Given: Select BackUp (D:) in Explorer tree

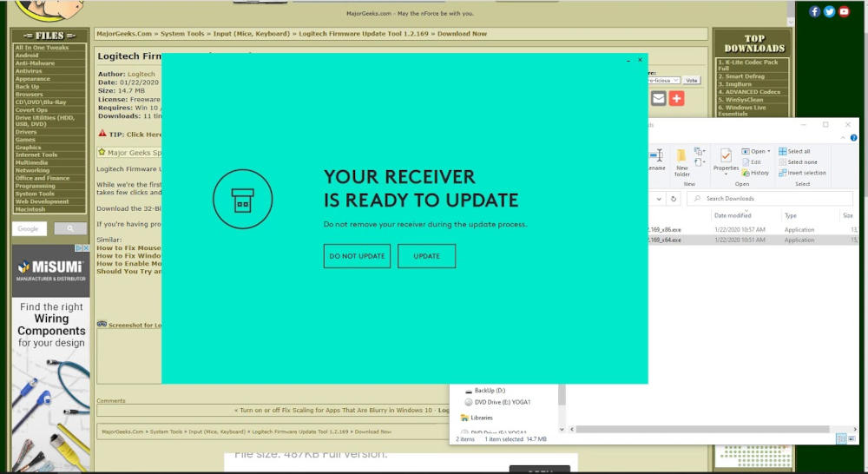Looking at the screenshot, I should coord(485,391).
